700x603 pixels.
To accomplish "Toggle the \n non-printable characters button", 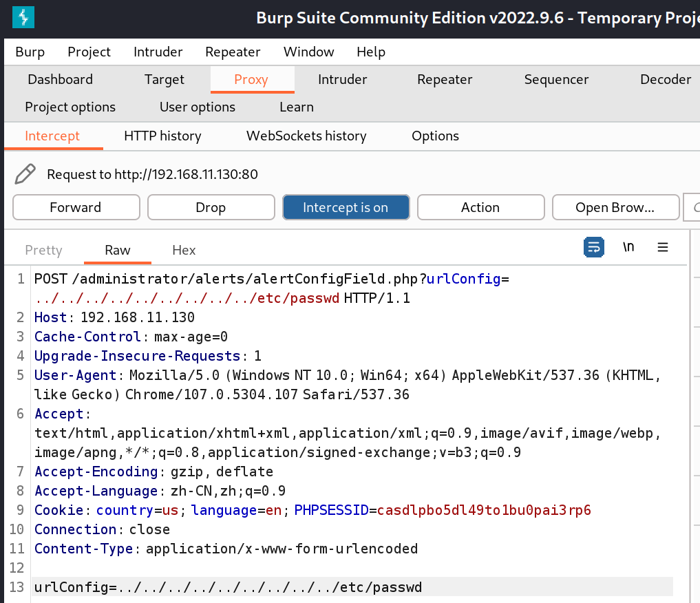I will pyautogui.click(x=628, y=247).
